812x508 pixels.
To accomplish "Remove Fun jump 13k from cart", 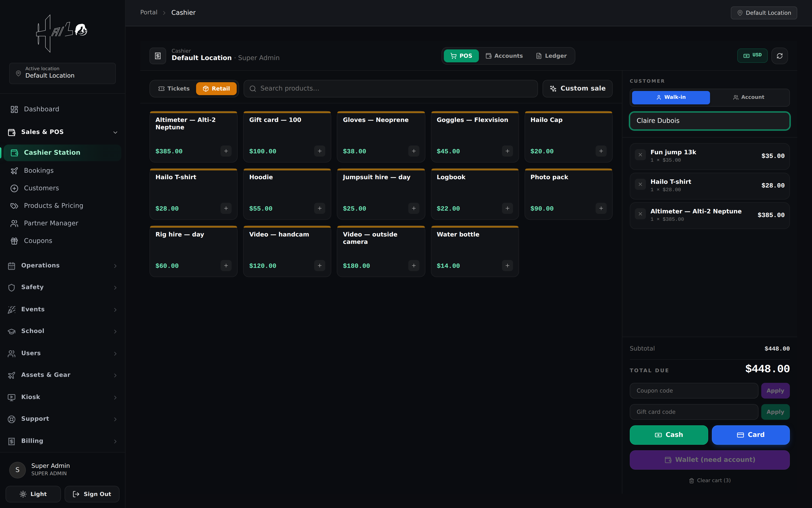I will point(640,155).
